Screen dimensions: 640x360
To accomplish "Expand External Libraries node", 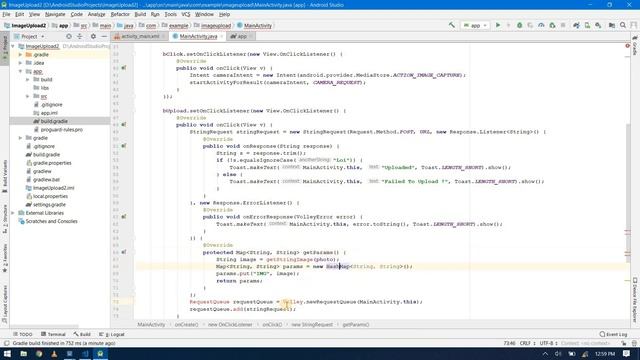I will coord(13,213).
